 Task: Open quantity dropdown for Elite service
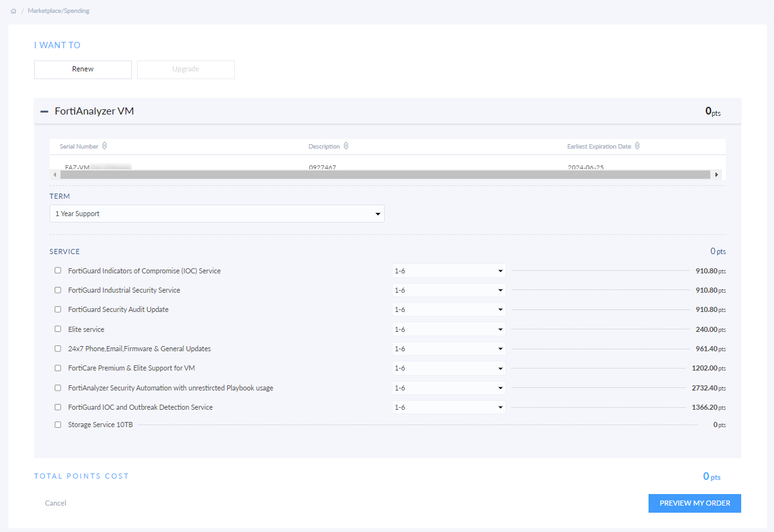tap(448, 329)
